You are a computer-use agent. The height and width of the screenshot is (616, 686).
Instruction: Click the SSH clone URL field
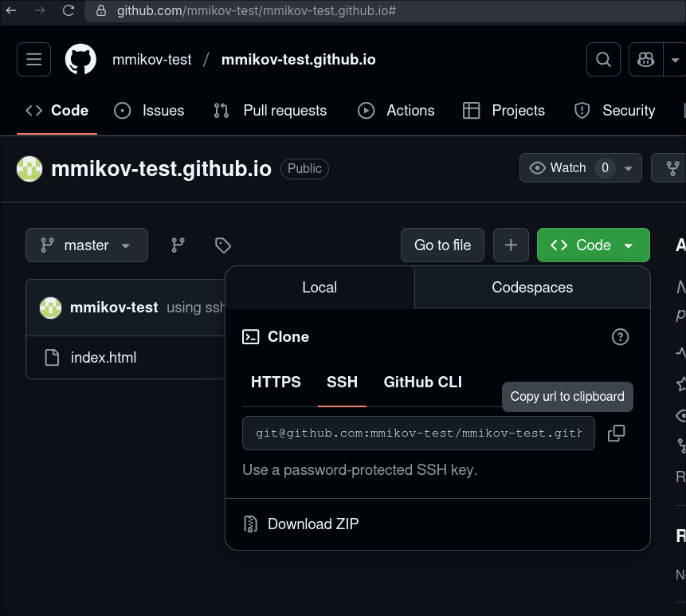tap(418, 433)
